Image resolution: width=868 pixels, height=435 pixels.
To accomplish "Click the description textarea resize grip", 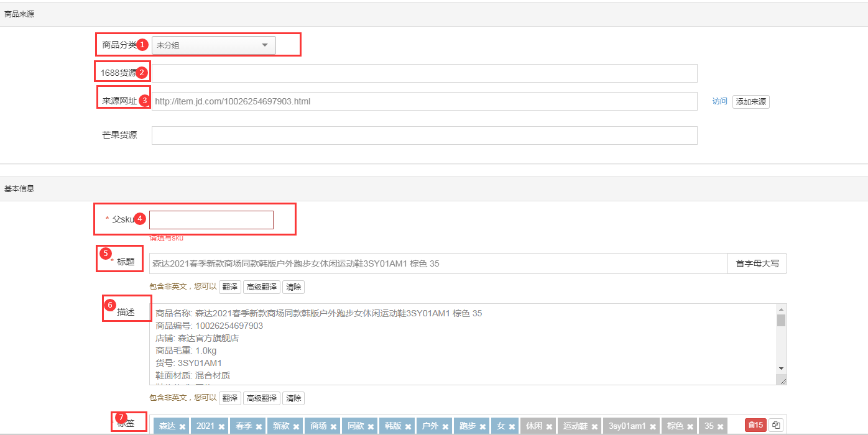I will (x=782, y=380).
